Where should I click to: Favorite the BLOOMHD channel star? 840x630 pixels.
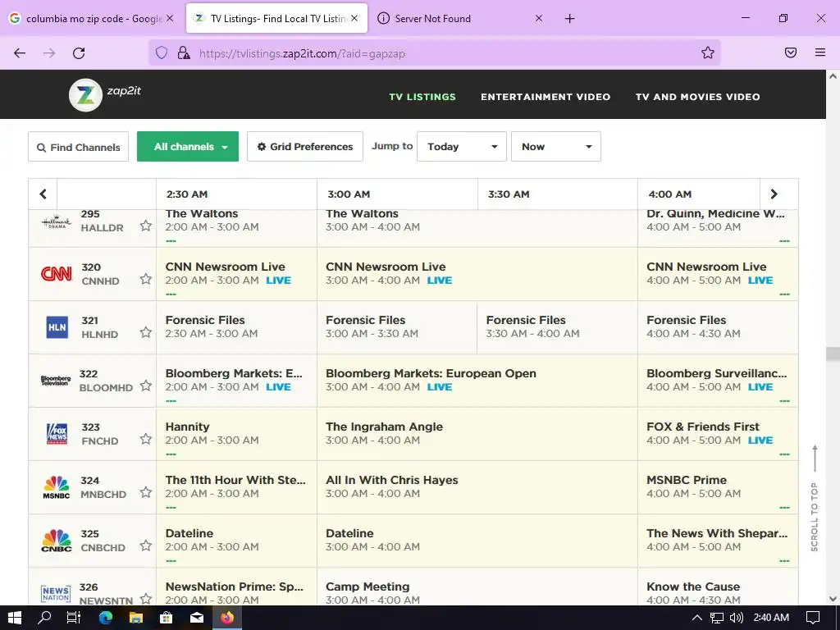click(146, 386)
